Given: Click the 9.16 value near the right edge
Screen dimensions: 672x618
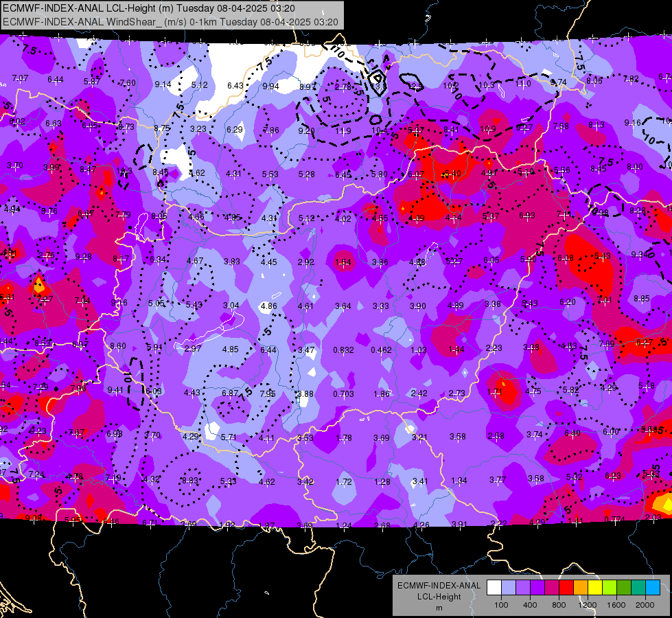Looking at the screenshot, I should click(633, 123).
